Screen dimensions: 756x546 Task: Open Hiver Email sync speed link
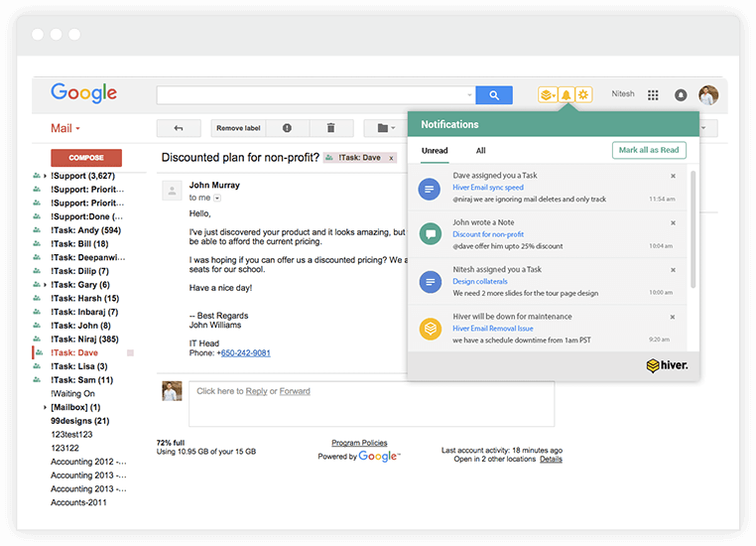point(488,188)
